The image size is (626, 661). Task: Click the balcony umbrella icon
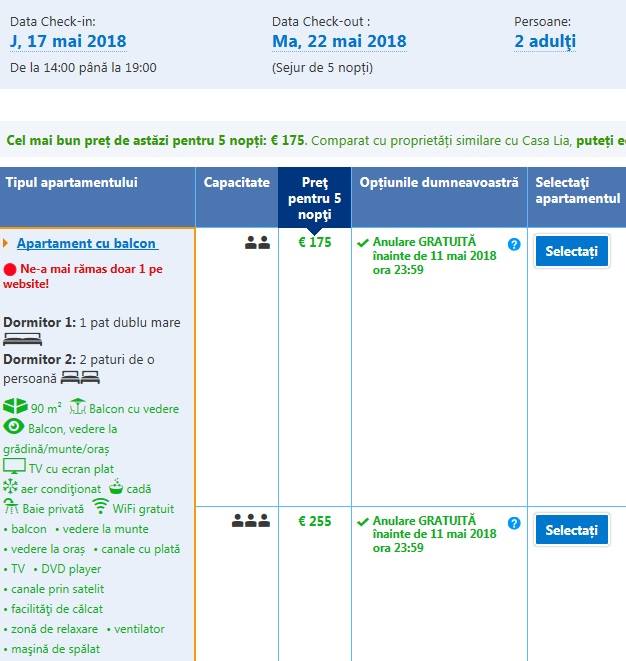point(77,407)
